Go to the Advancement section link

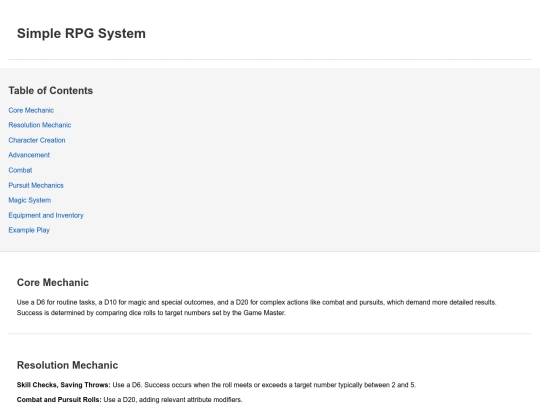click(29, 155)
